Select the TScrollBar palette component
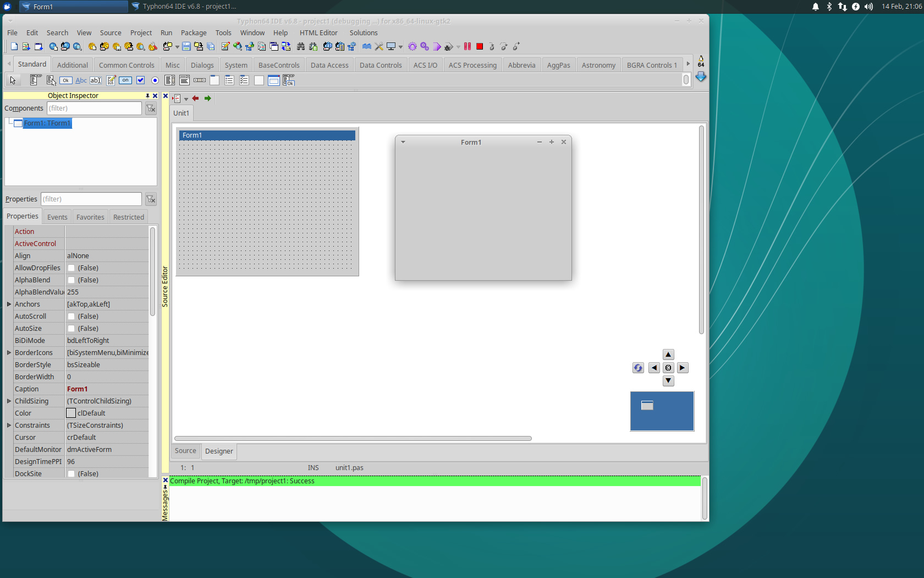Image resolution: width=924 pixels, height=578 pixels. [200, 80]
